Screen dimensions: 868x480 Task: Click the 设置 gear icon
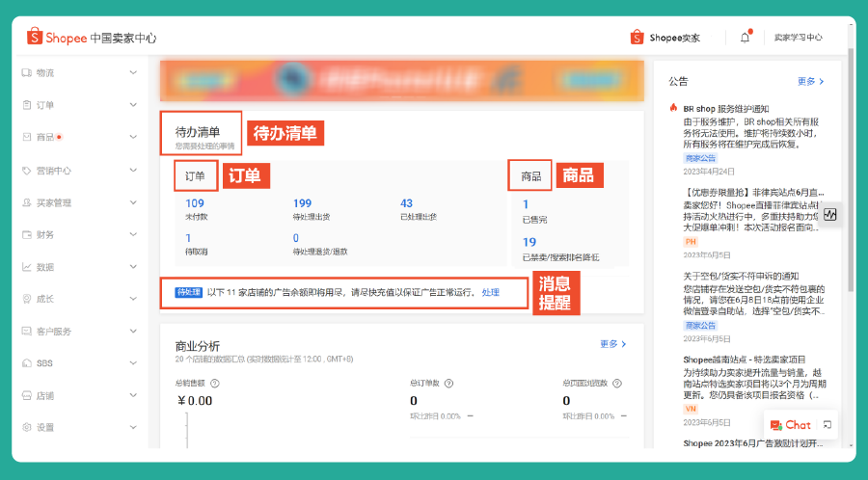point(27,427)
